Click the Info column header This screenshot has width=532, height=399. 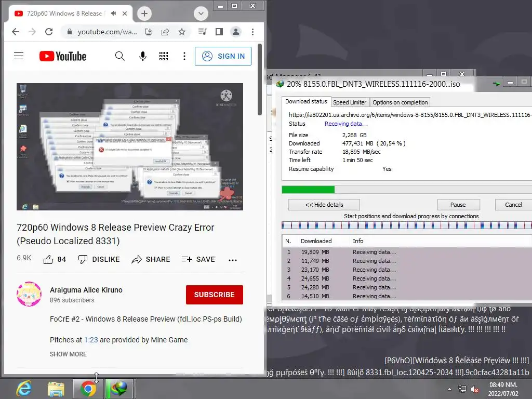tap(358, 241)
